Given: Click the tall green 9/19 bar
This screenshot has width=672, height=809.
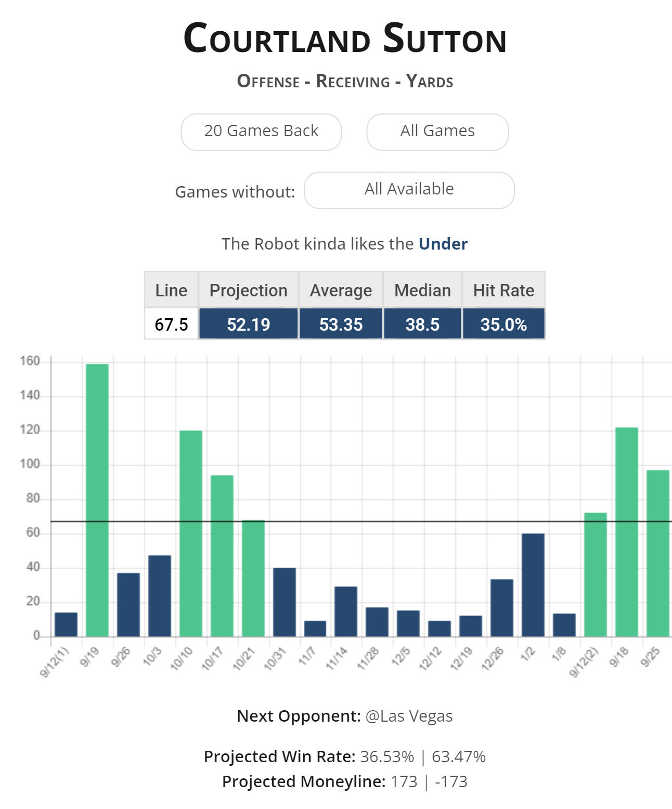Looking at the screenshot, I should pos(97,499).
